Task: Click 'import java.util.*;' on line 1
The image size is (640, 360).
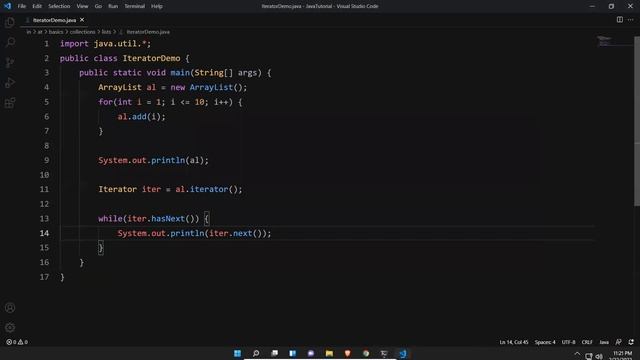Action: click(x=105, y=44)
